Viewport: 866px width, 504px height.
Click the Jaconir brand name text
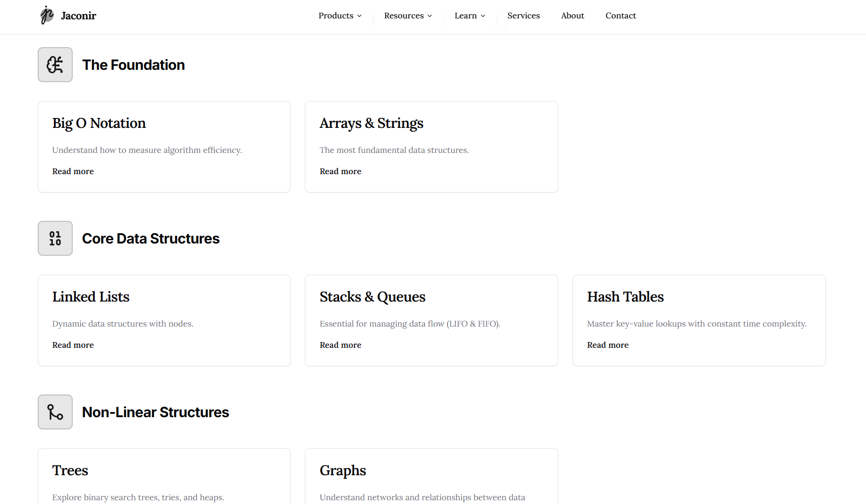78,15
